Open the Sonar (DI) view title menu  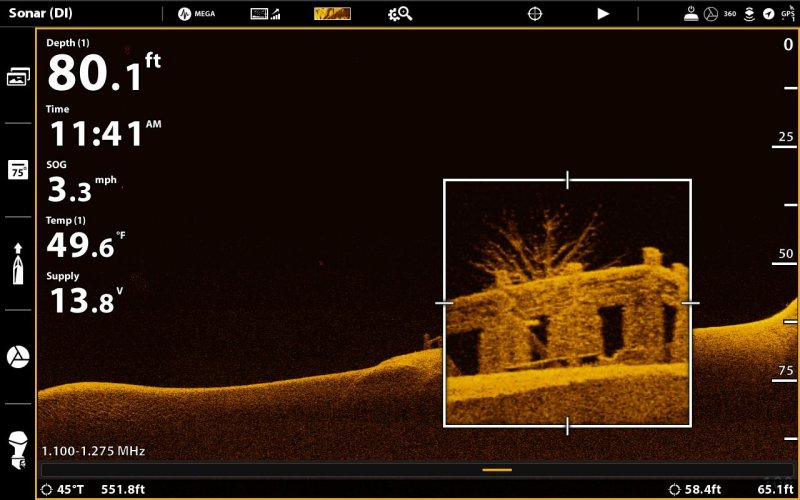pos(38,14)
